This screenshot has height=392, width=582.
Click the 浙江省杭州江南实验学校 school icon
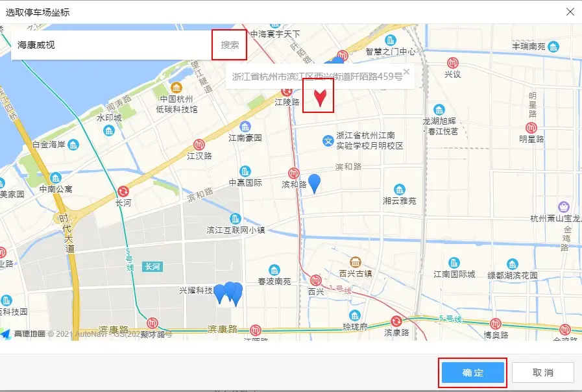click(328, 140)
